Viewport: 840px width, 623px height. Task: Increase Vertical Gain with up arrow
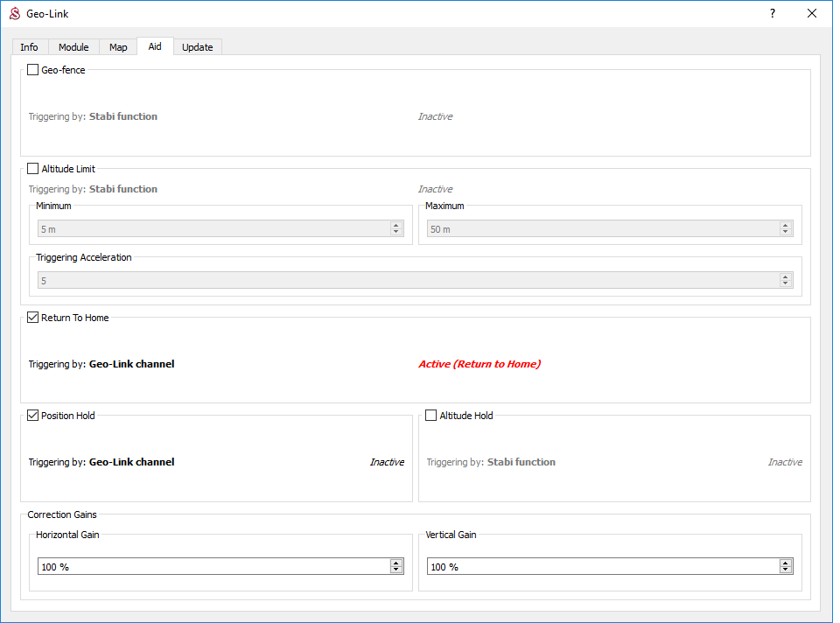(x=786, y=563)
